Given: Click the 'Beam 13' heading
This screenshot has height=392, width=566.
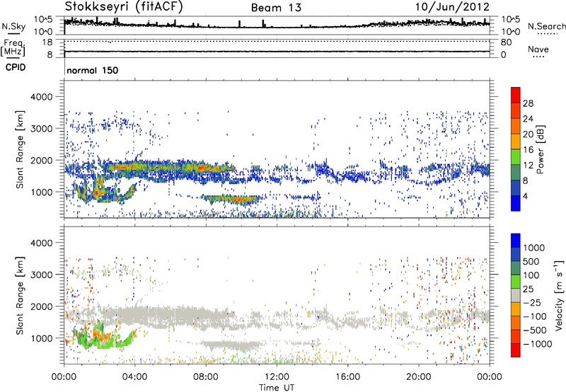Looking at the screenshot, I should coord(276,8).
